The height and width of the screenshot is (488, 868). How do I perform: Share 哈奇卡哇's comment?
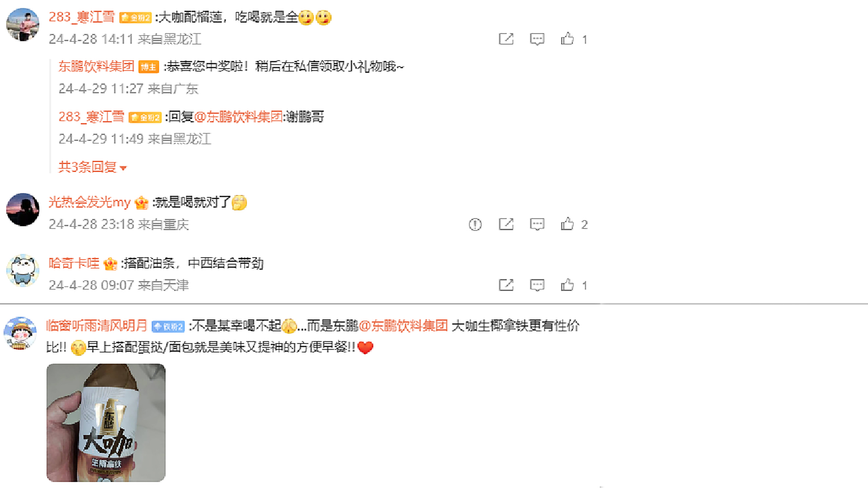coord(506,285)
